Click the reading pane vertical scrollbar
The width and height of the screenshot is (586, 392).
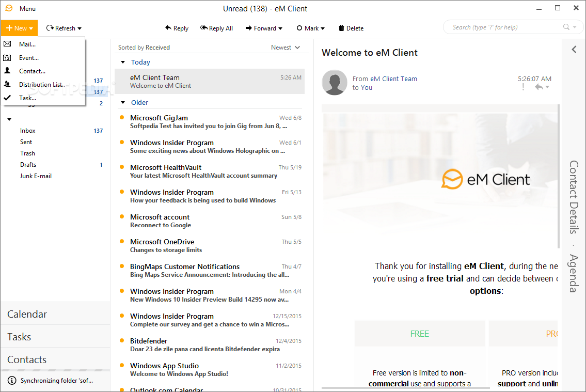coord(559,176)
